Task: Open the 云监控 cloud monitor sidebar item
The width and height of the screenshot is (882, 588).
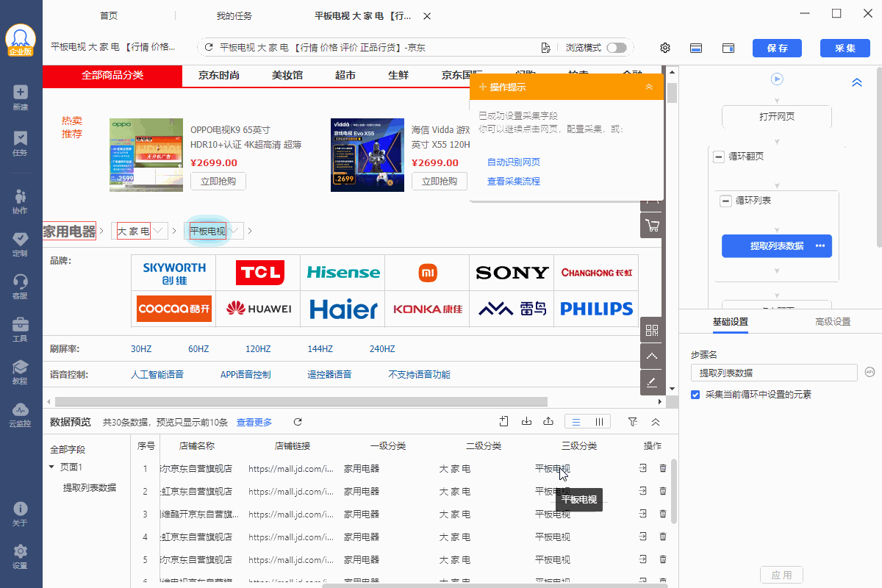Action: point(21,415)
